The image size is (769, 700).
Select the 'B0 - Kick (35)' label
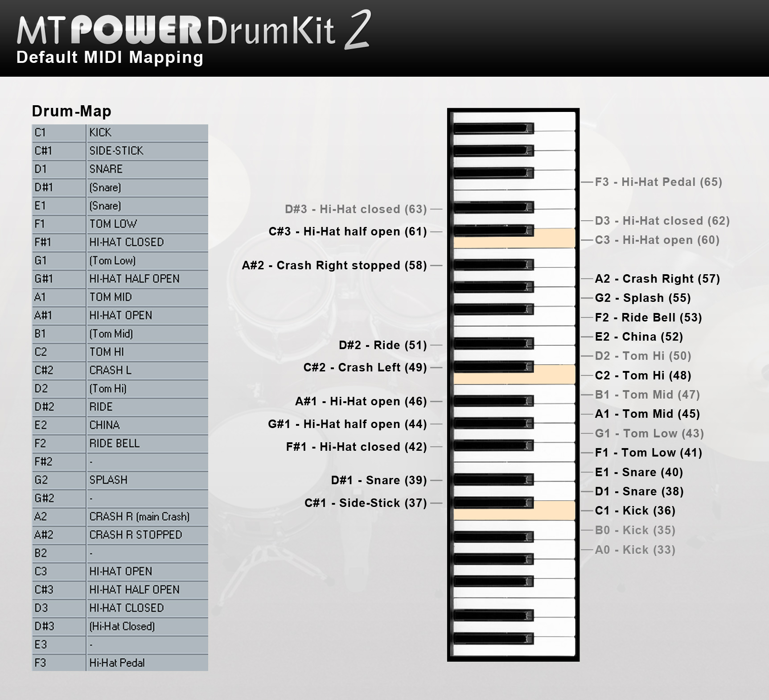click(635, 530)
